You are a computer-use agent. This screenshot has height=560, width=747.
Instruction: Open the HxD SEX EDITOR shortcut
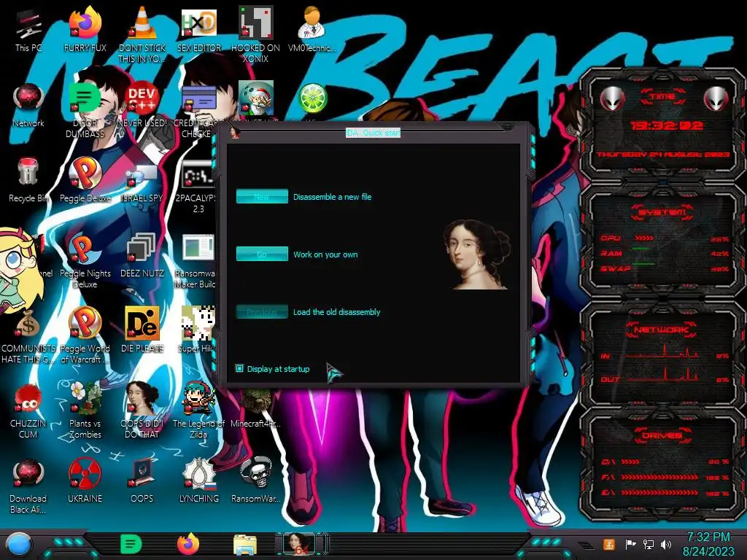click(x=198, y=28)
